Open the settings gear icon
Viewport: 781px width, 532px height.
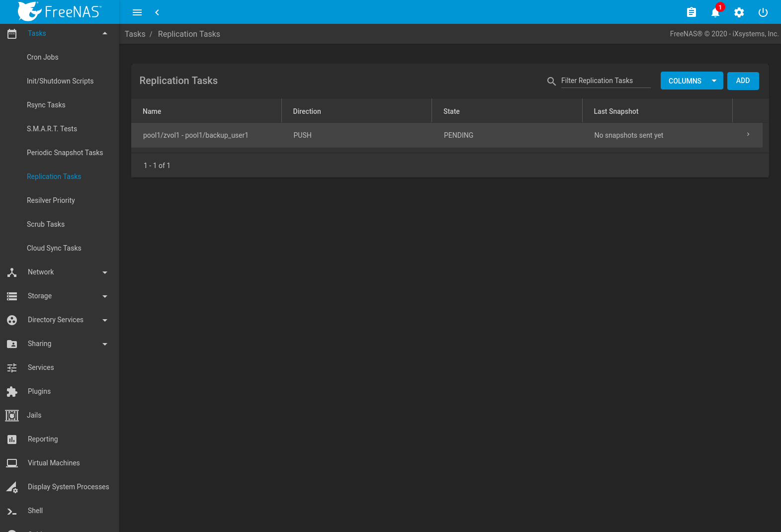(x=739, y=12)
